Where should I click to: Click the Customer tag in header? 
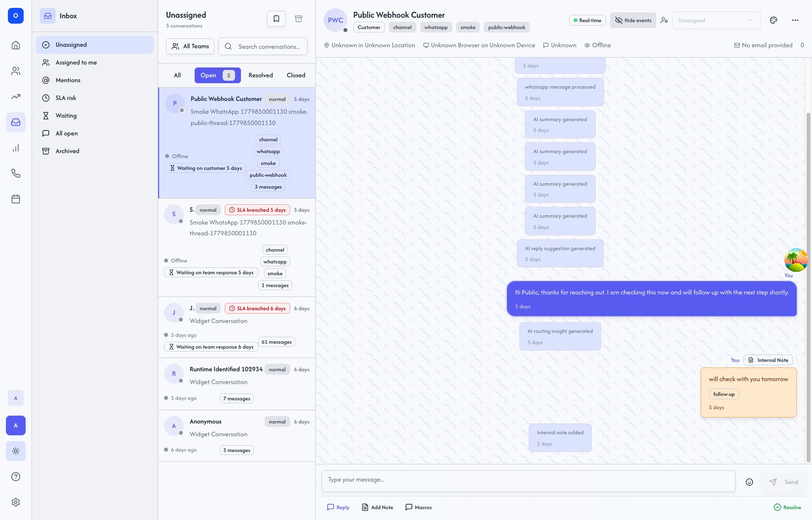pos(369,28)
